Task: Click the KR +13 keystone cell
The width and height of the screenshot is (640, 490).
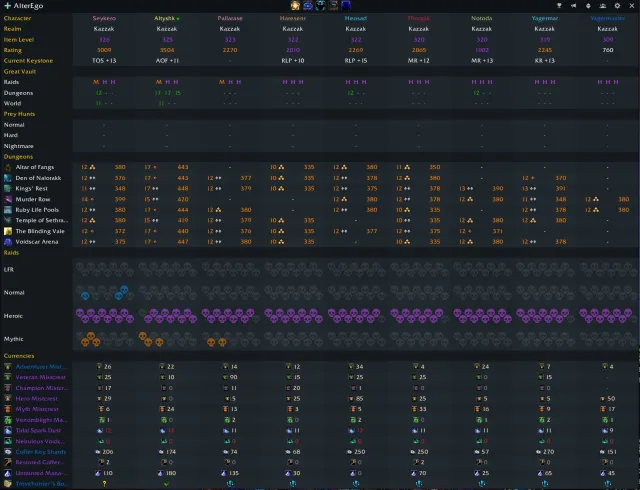Action: pyautogui.click(x=544, y=61)
